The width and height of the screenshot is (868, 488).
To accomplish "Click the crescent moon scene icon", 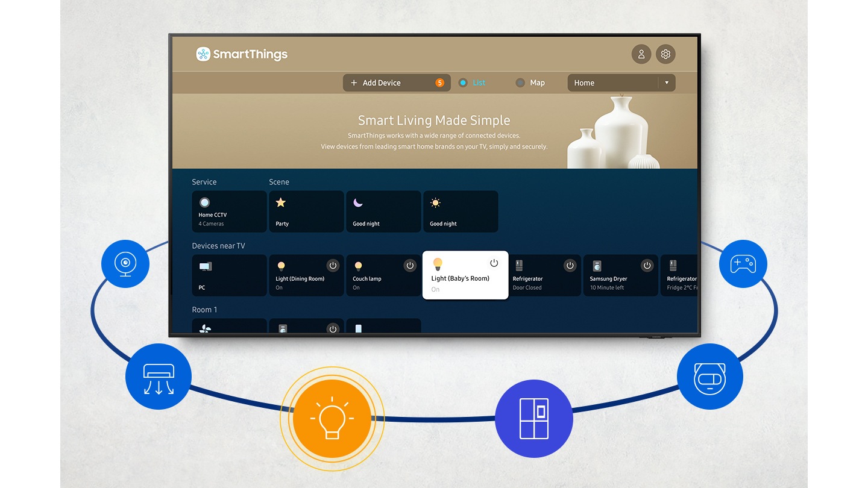I will click(358, 202).
